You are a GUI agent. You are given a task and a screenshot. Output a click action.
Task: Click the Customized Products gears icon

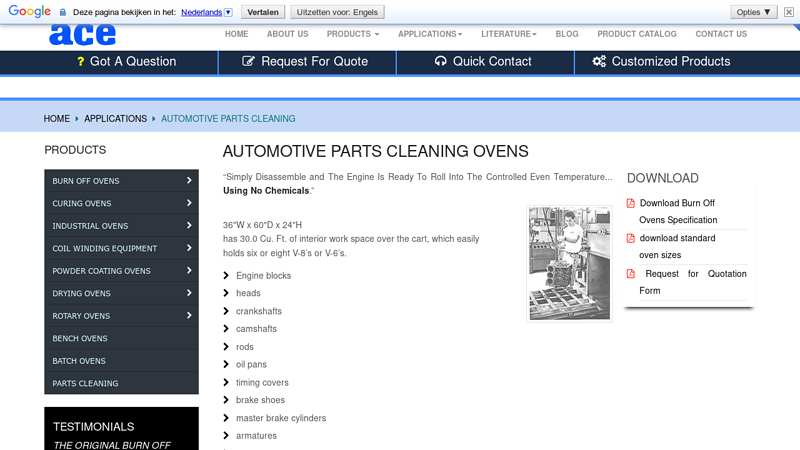coord(599,61)
